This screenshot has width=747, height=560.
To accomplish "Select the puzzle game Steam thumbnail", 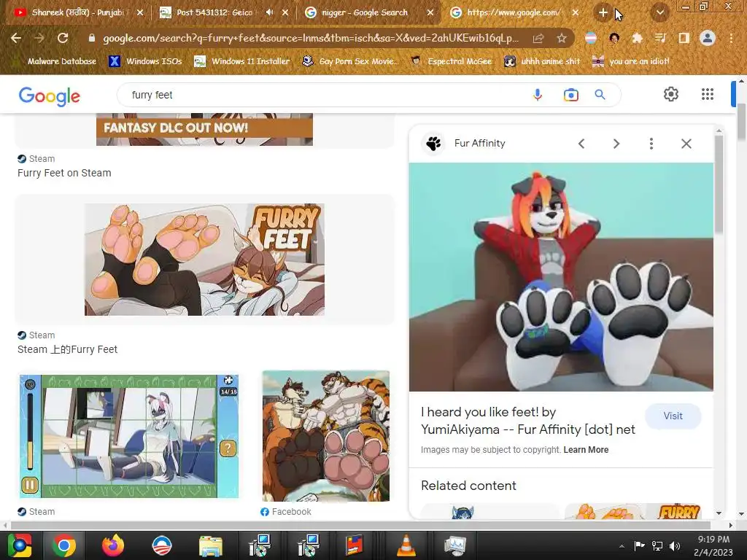I will pyautogui.click(x=128, y=436).
